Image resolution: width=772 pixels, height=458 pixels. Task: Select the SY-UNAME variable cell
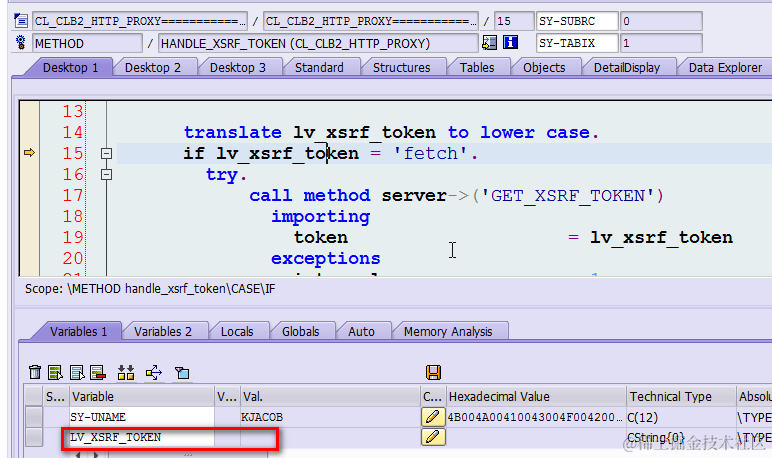coord(142,417)
